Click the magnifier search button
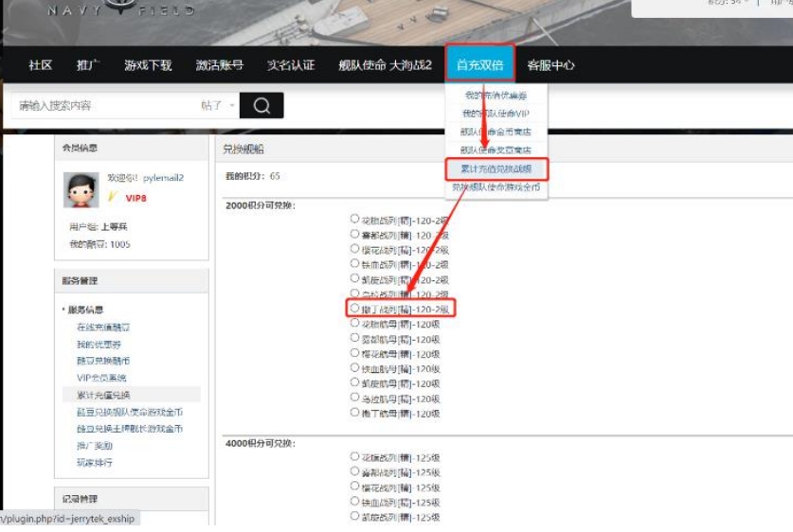This screenshot has width=793, height=532. click(261, 106)
